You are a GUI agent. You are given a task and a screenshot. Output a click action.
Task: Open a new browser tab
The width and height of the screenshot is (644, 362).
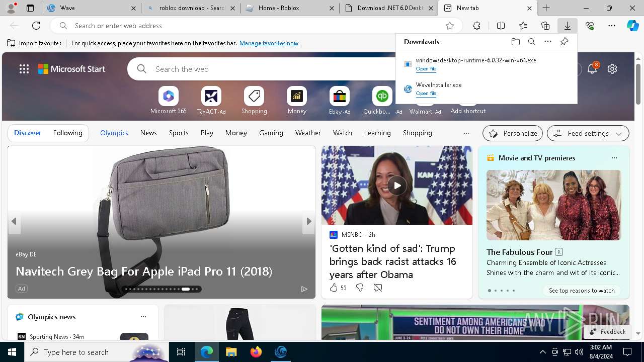(x=546, y=8)
